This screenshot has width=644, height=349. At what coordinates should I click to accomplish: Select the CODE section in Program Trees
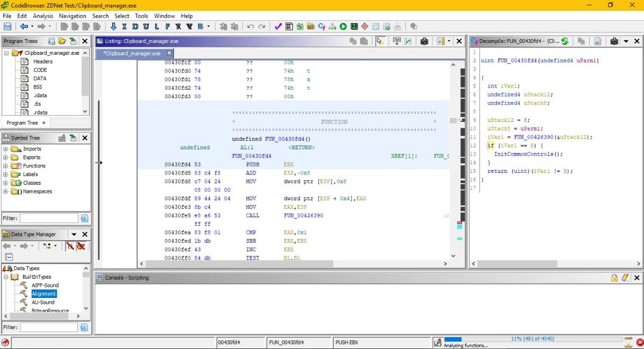point(40,70)
